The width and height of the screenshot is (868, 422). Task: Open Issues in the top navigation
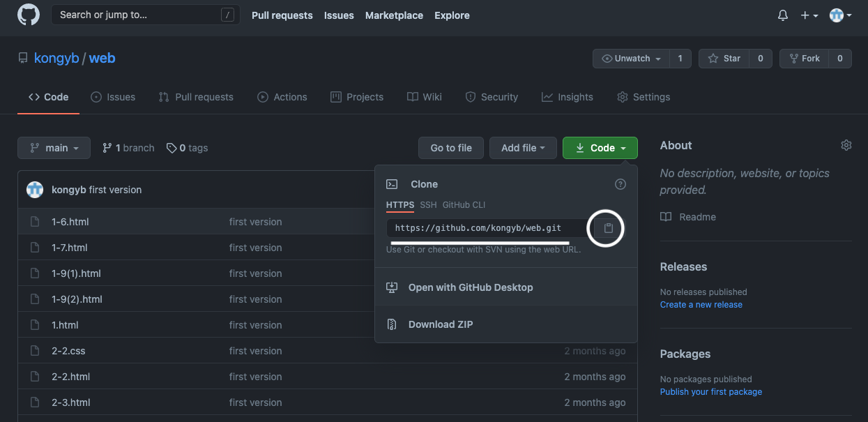coord(339,15)
